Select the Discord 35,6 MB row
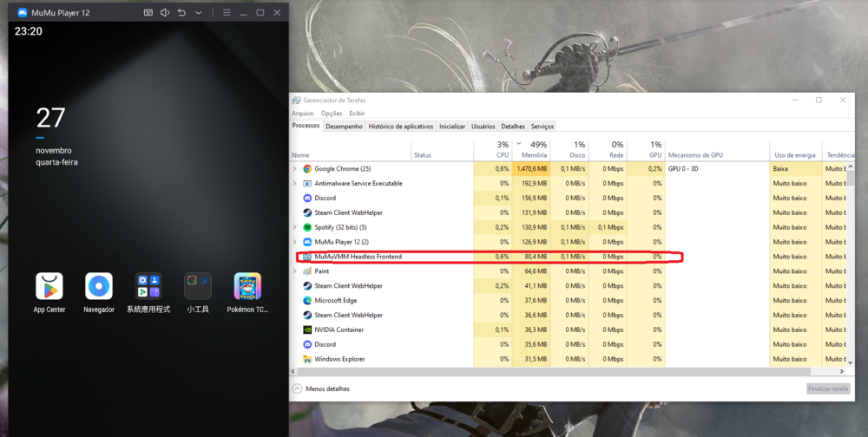This screenshot has width=868, height=437. click(x=568, y=344)
